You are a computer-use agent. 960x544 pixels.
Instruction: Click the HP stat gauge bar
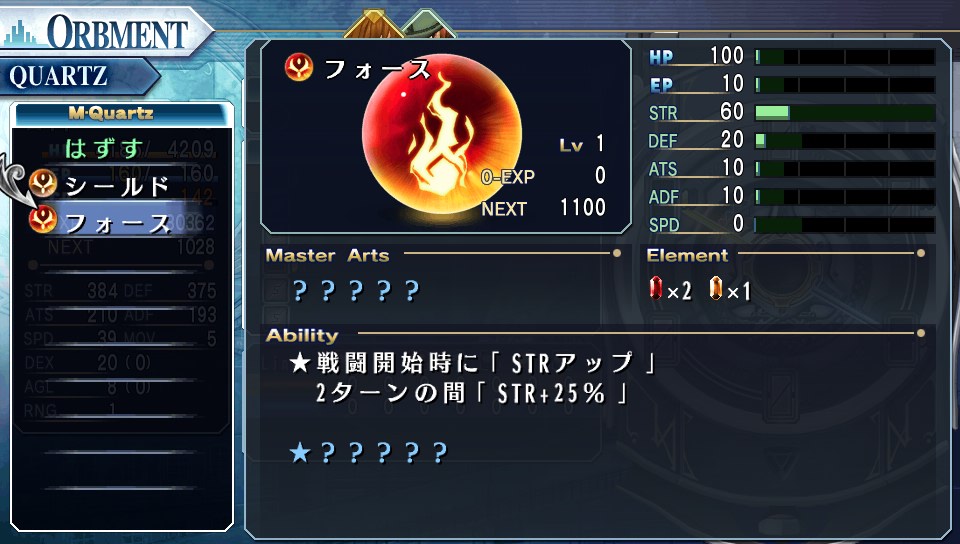845,57
